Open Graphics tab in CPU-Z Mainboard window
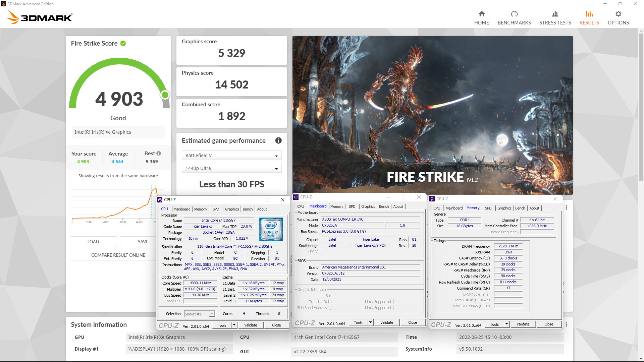644x362 pixels. coord(368,206)
